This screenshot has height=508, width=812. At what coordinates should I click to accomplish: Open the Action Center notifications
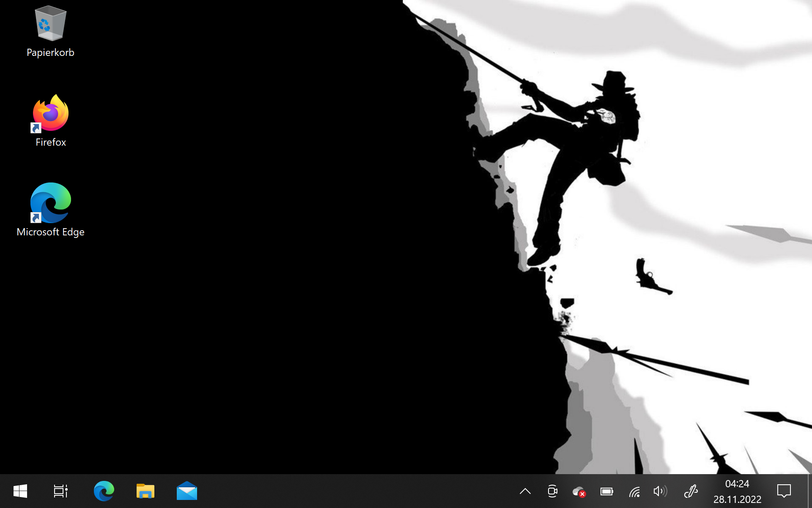784,491
